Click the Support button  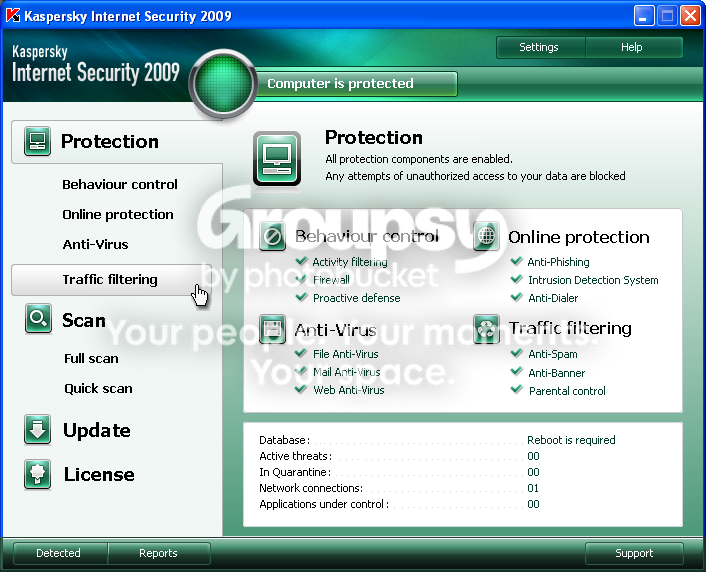(x=634, y=553)
